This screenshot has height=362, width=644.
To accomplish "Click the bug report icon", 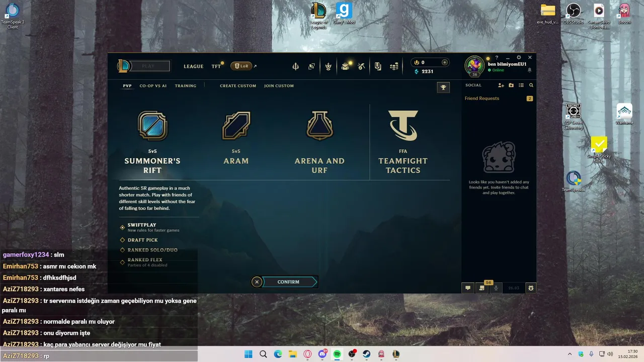I will point(531,288).
